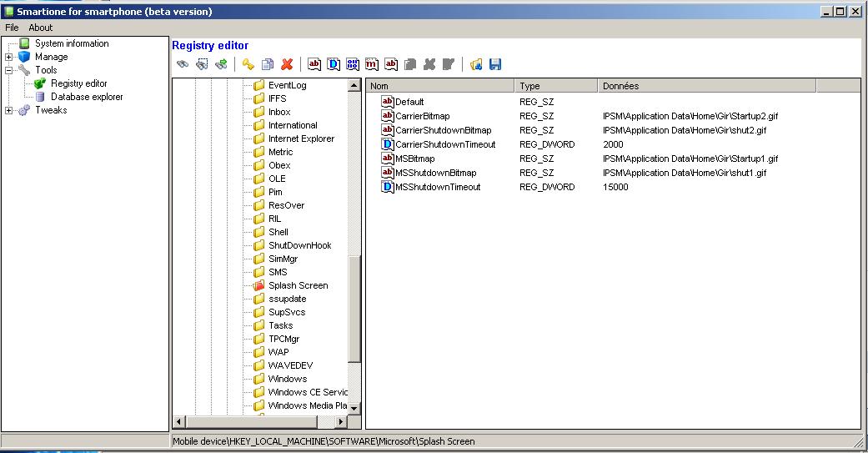Click the blue floppy disk save icon

(x=495, y=64)
